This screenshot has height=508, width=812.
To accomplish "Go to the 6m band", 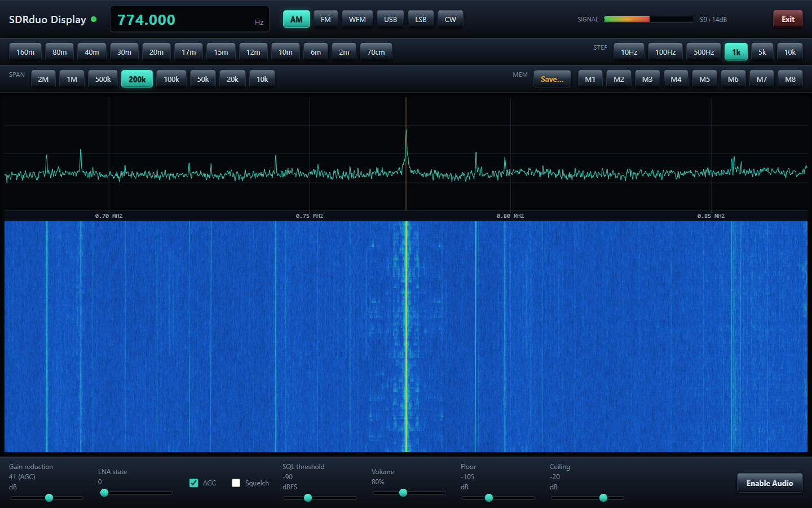I will click(x=316, y=52).
